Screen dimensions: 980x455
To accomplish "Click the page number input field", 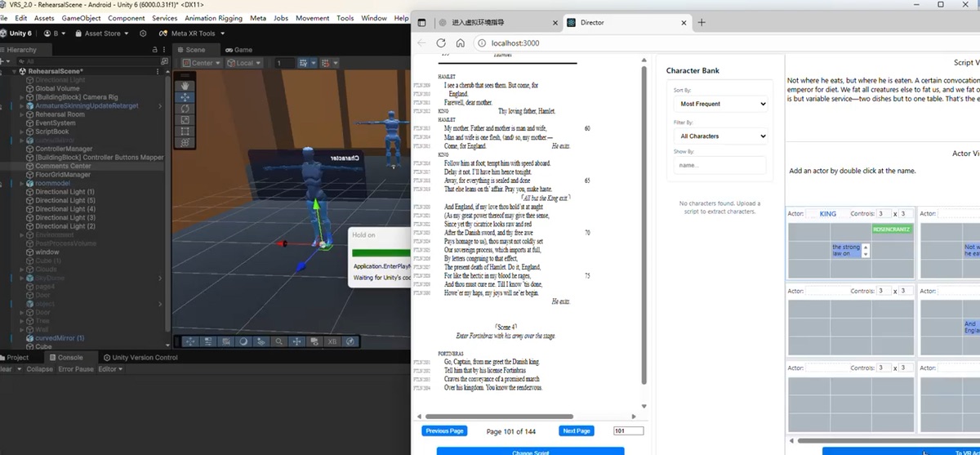I will point(628,430).
